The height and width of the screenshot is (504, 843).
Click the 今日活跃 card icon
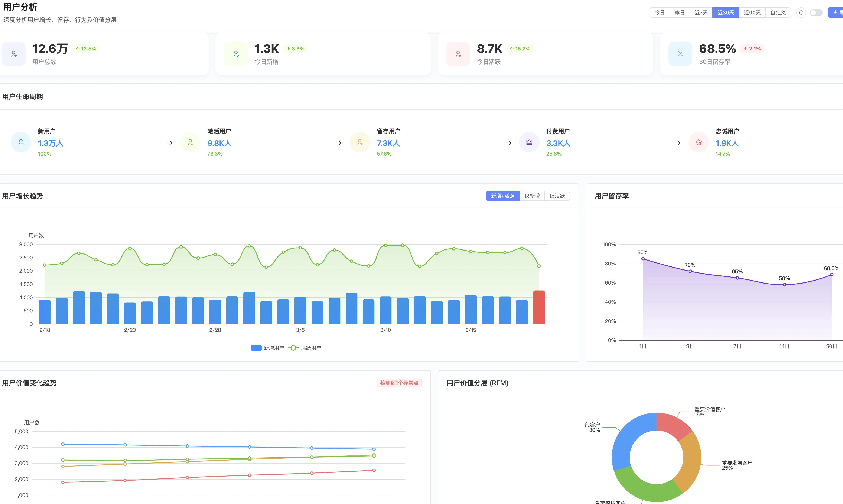click(x=458, y=54)
